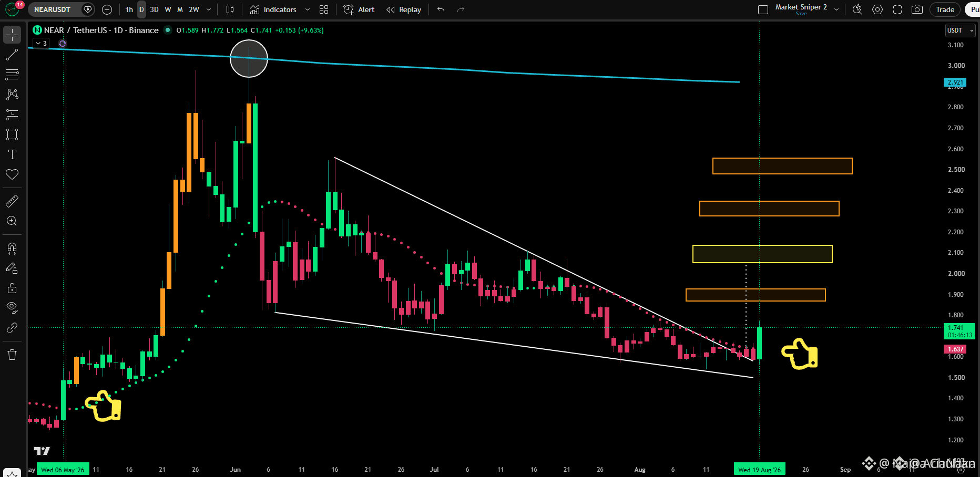Open the layout setup square icon

click(x=763, y=9)
